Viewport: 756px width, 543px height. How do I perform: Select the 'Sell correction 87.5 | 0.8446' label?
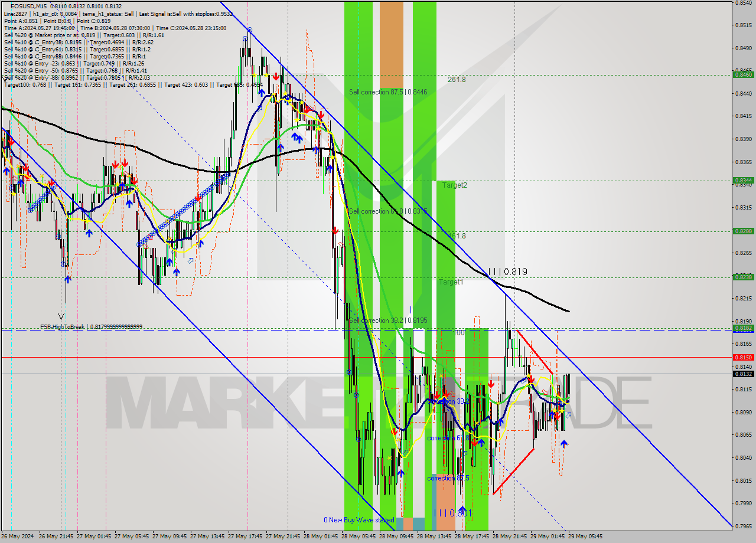(388, 92)
